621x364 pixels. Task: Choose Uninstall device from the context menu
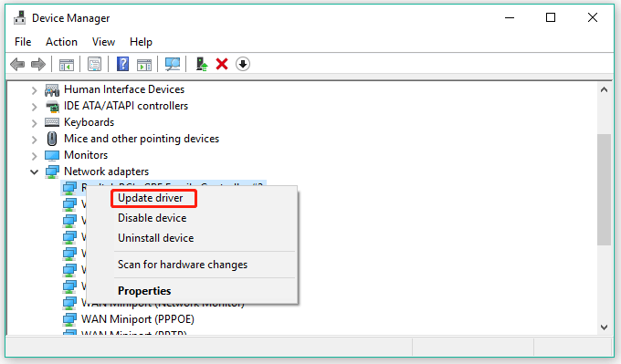click(192, 238)
